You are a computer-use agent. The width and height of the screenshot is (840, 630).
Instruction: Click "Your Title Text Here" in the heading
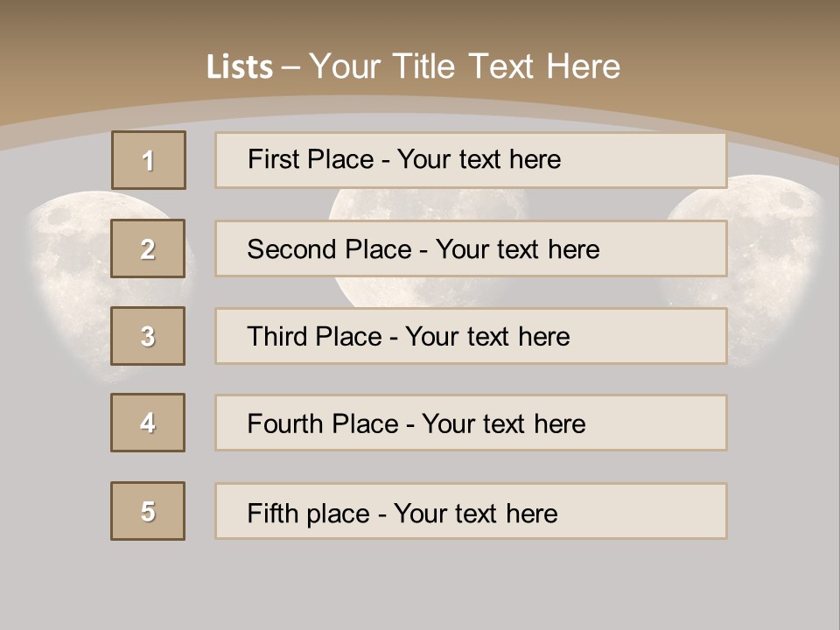click(464, 66)
